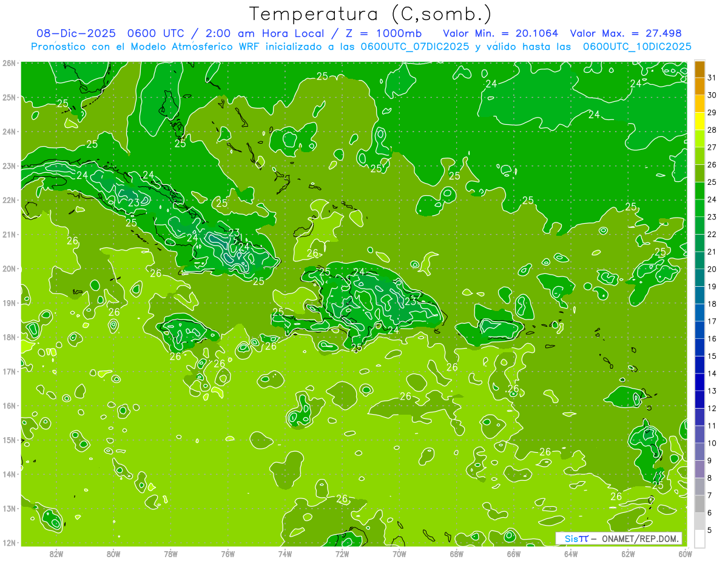Click the title "Temperatura (C,somb.)"
This screenshot has height=562, width=728.
(371, 14)
